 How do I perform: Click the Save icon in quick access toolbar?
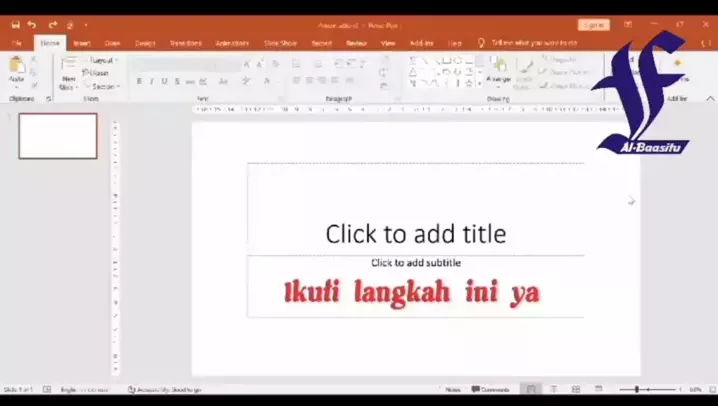15,24
